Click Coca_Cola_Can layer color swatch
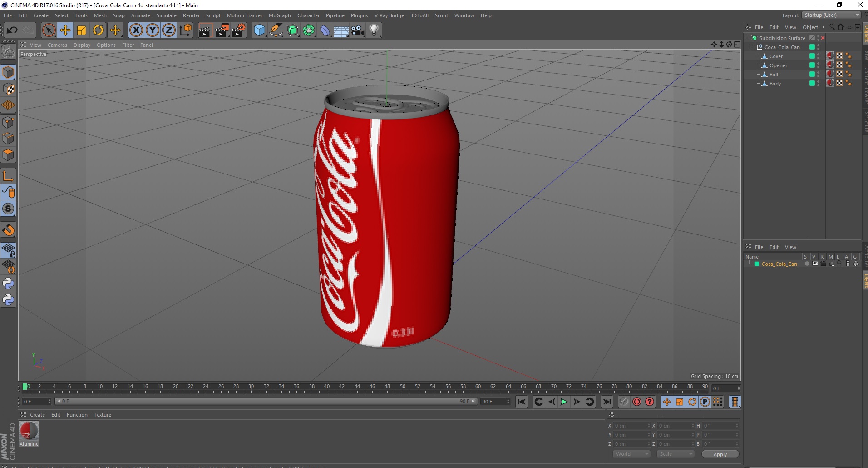The image size is (868, 468). pyautogui.click(x=757, y=264)
